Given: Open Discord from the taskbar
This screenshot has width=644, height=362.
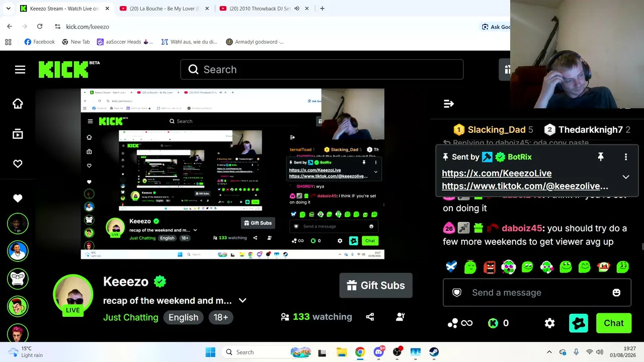Looking at the screenshot, I should pyautogui.click(x=379, y=352).
